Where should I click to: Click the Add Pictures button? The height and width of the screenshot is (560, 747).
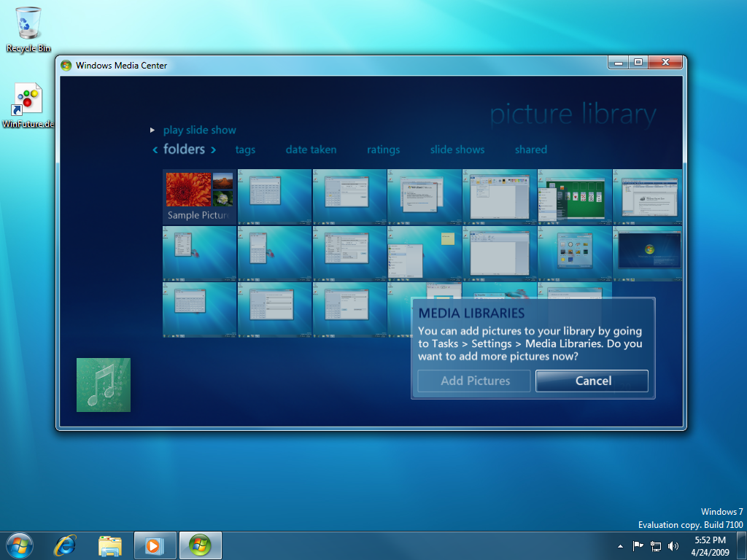474,381
